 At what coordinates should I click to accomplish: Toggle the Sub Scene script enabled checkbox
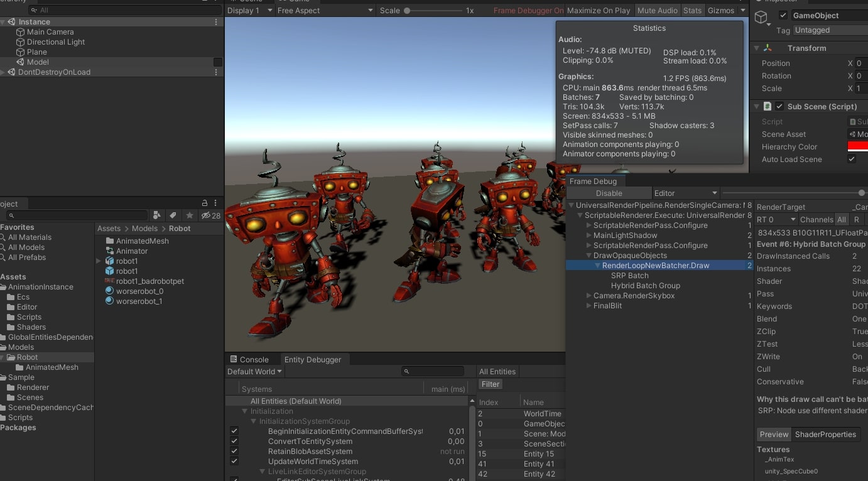(x=779, y=107)
